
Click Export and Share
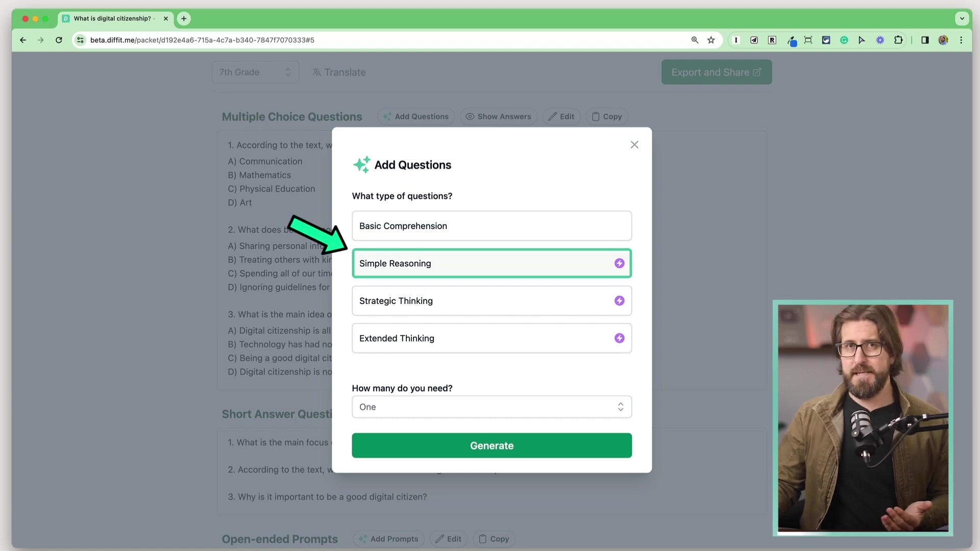pyautogui.click(x=716, y=72)
